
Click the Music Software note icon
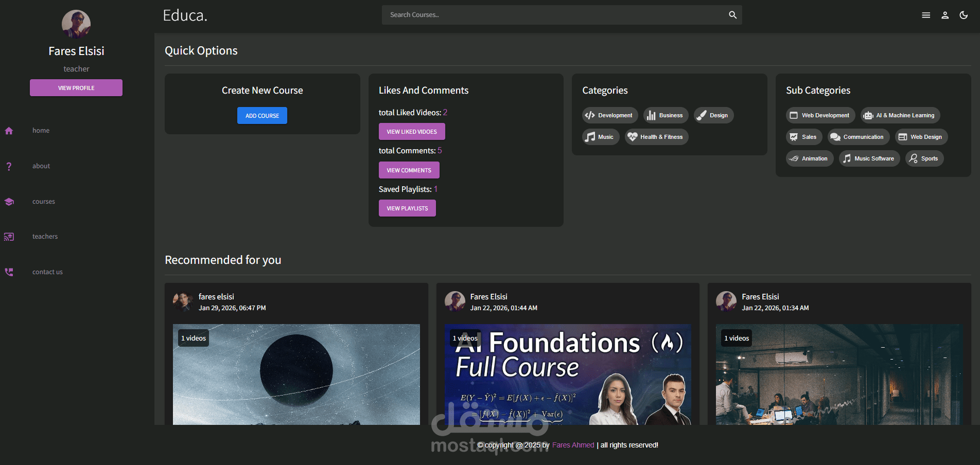click(847, 158)
